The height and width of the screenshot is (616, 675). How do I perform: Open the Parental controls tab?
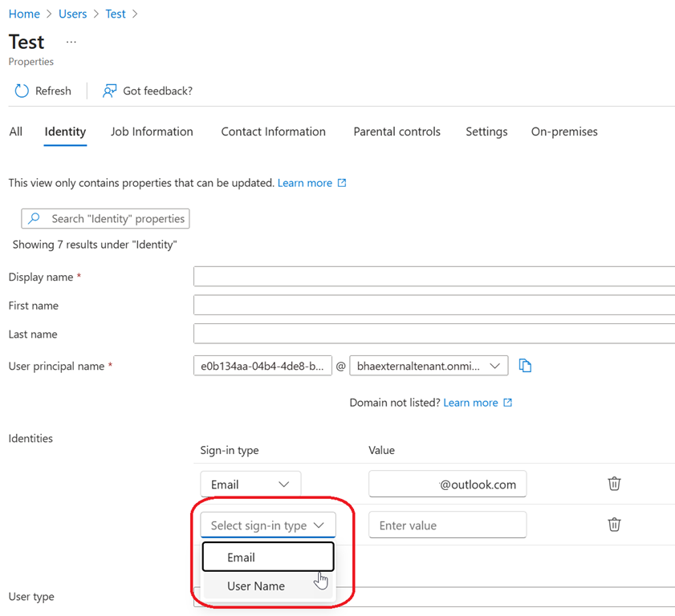[x=396, y=132]
